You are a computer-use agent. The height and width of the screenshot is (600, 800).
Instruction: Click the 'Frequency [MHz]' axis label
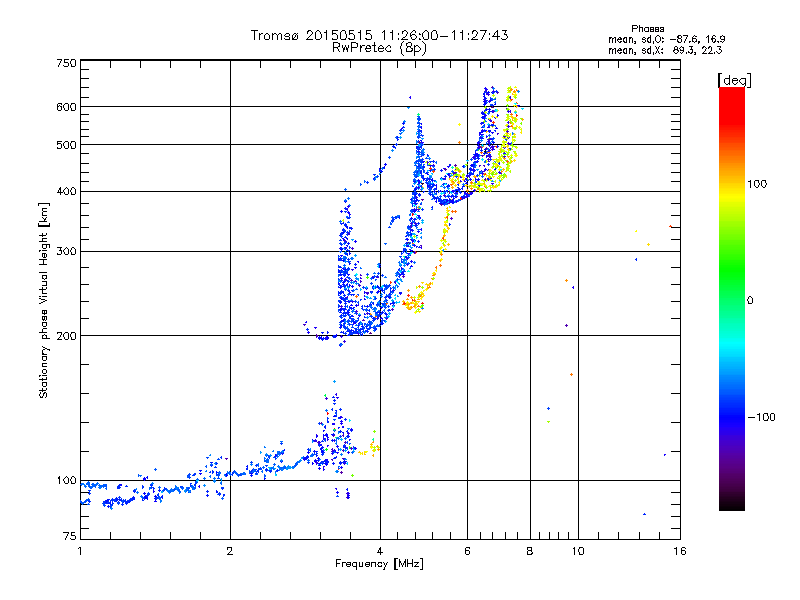[379, 564]
